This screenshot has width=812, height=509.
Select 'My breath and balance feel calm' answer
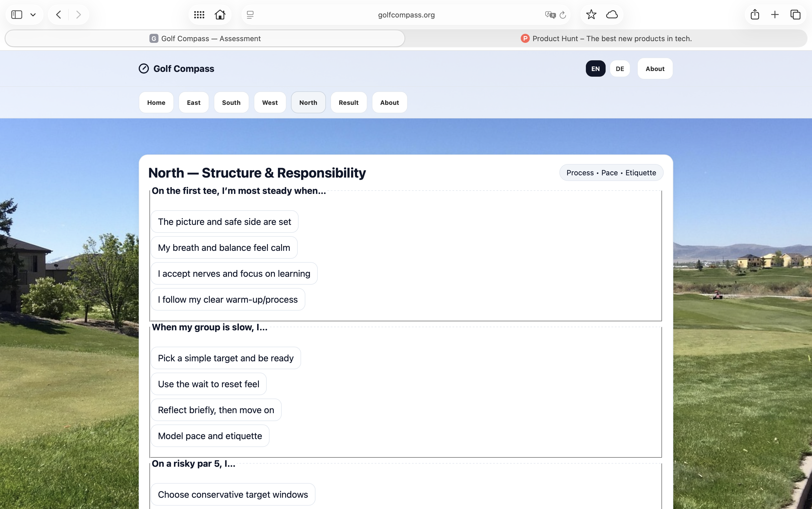[x=224, y=247]
